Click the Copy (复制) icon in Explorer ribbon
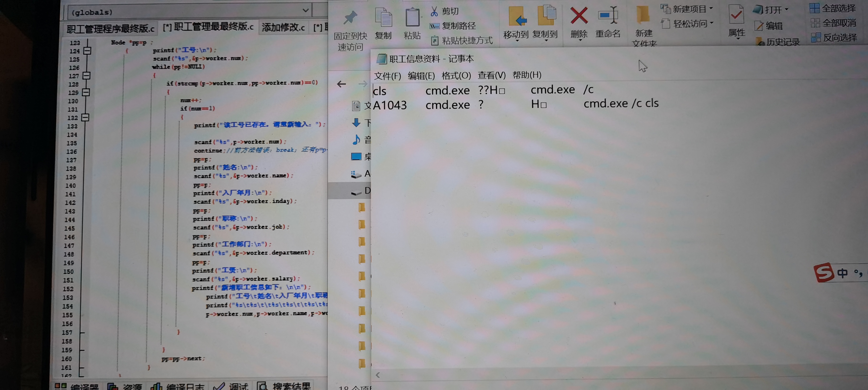Viewport: 868px width, 390px height. 384,18
